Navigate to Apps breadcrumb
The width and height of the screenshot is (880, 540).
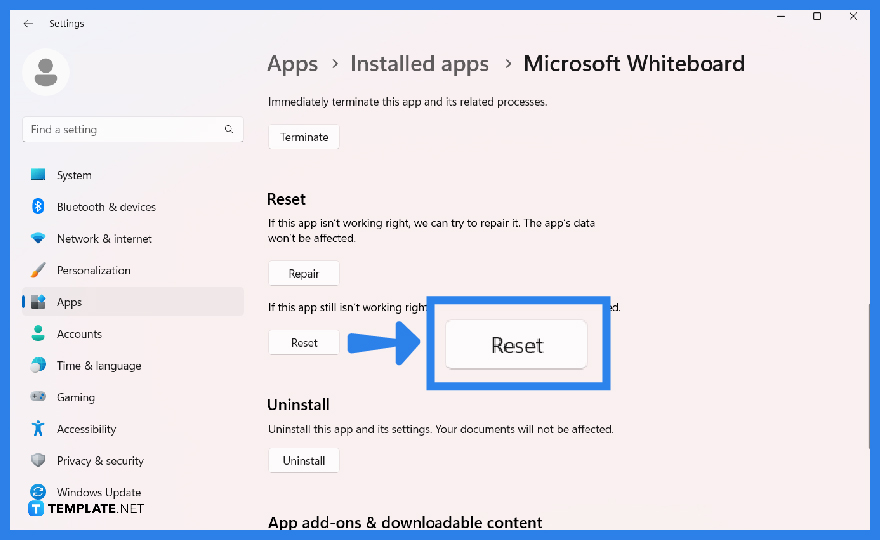click(292, 64)
